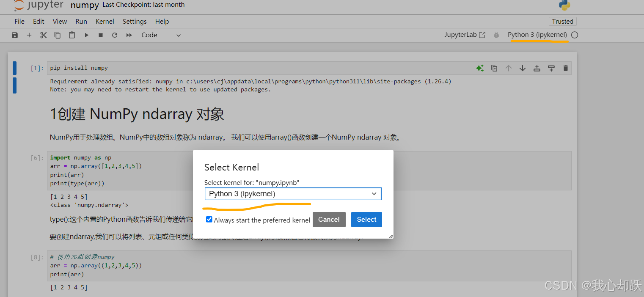This screenshot has width=644, height=297.
Task: Insert a new cell with the plus icon
Action: point(29,35)
